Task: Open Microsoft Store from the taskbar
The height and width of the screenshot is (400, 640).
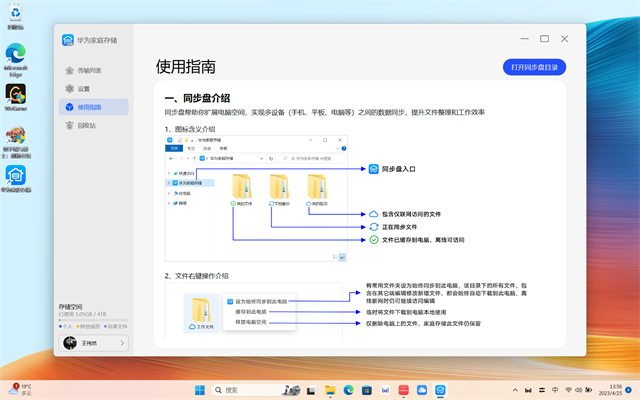Action: [x=367, y=390]
